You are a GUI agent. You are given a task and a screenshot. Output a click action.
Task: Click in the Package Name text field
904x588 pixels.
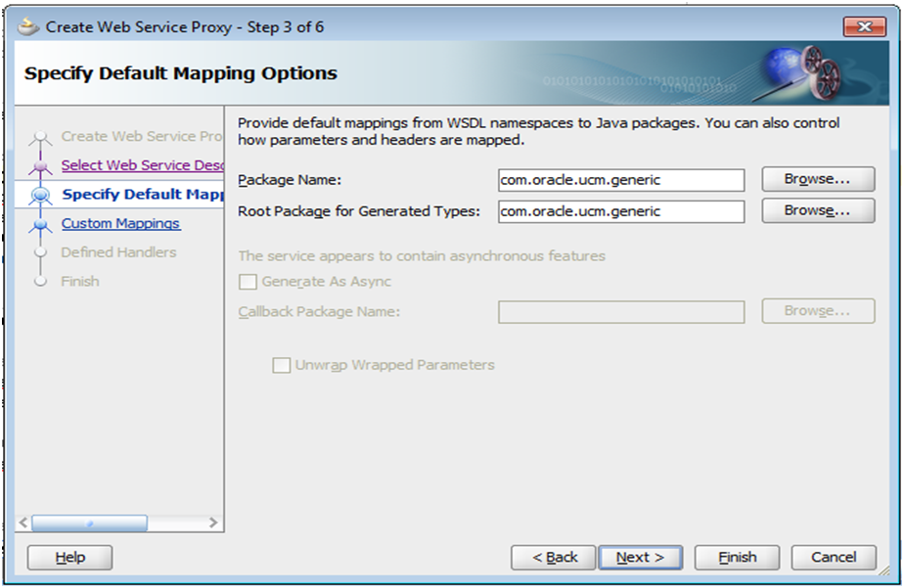[620, 180]
